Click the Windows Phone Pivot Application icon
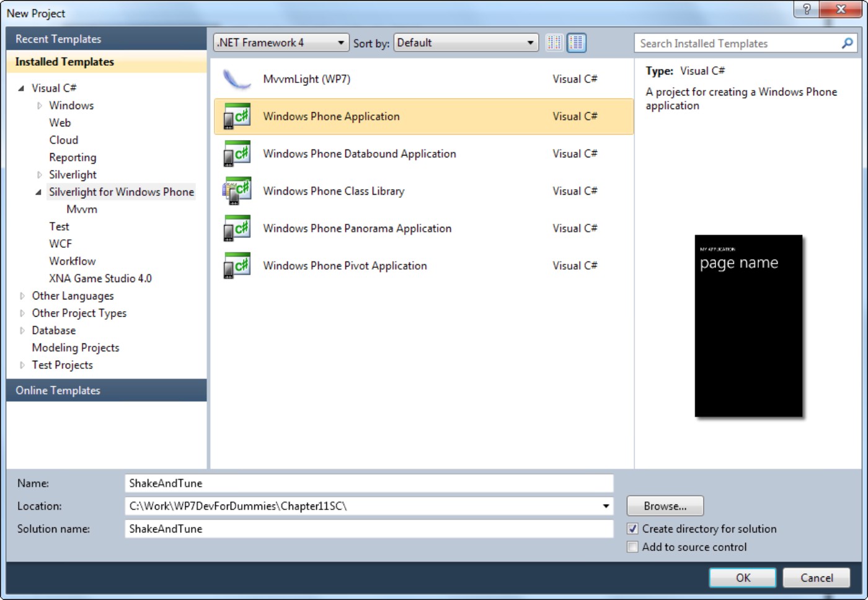The width and height of the screenshot is (868, 600). click(236, 265)
